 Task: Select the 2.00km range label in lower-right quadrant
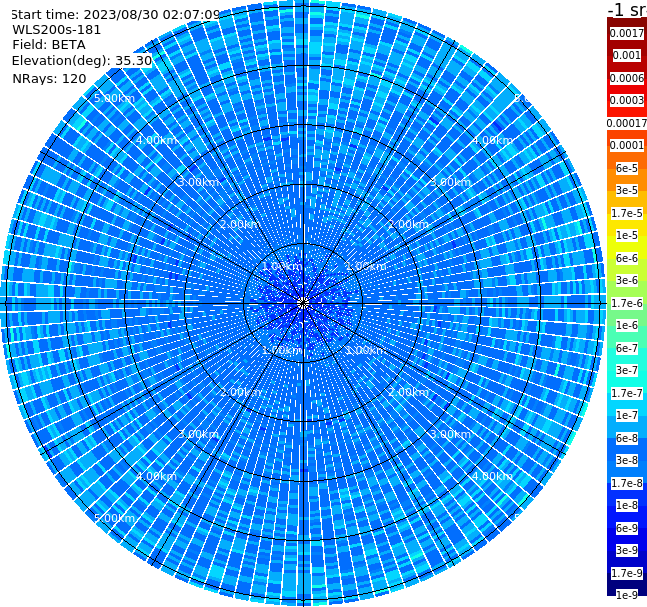408,392
